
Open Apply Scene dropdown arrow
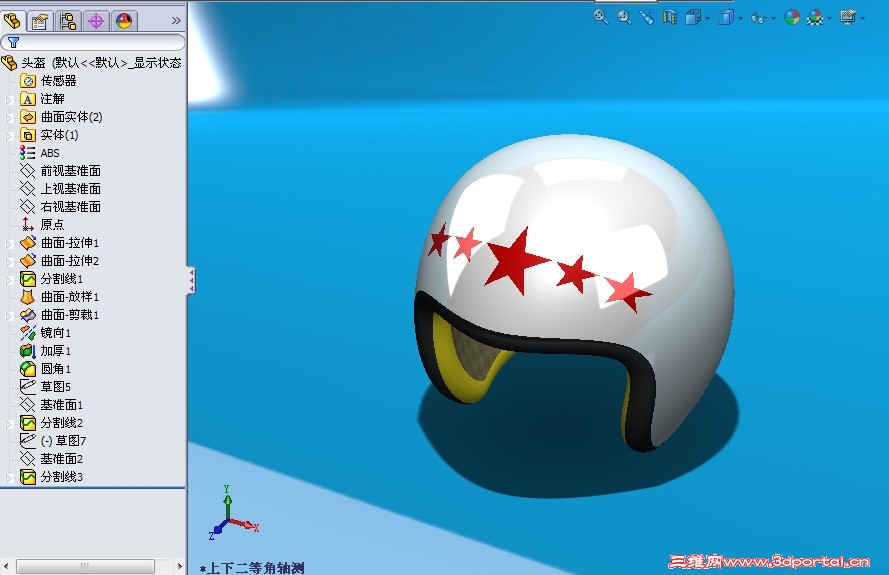(829, 19)
